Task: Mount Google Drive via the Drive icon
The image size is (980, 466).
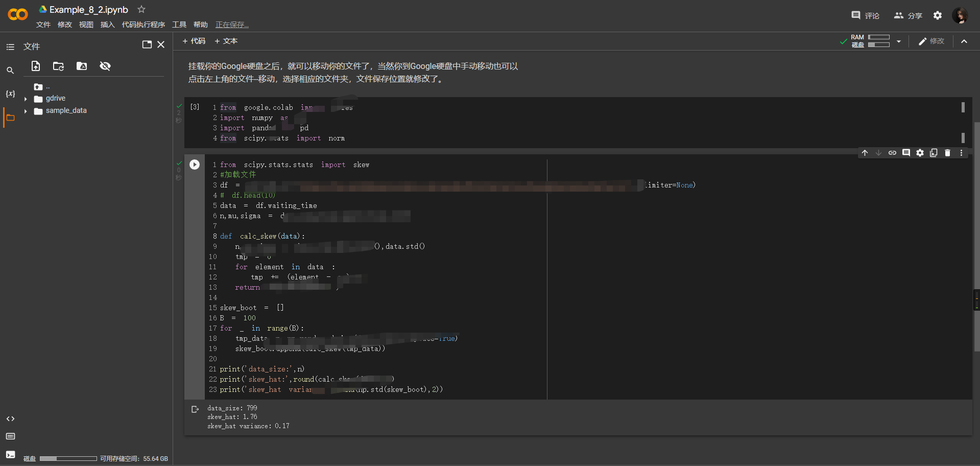Action: pos(81,66)
